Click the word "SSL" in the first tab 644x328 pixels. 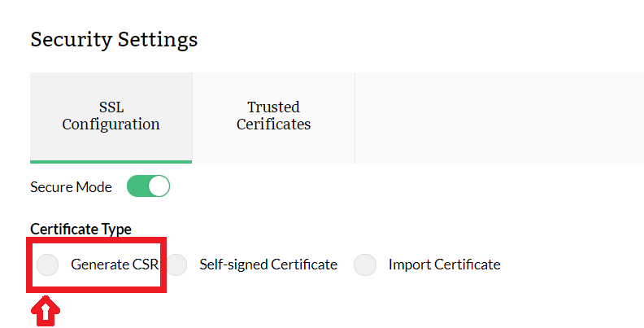tap(111, 107)
